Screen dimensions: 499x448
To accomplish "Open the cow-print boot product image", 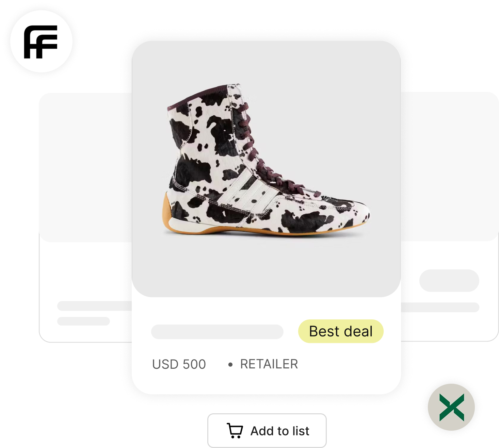I will tap(266, 169).
